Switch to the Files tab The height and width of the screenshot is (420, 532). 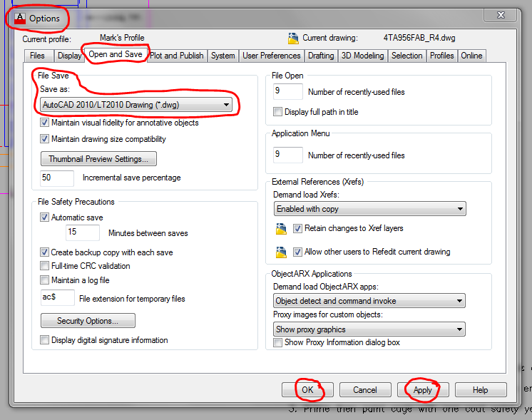39,56
